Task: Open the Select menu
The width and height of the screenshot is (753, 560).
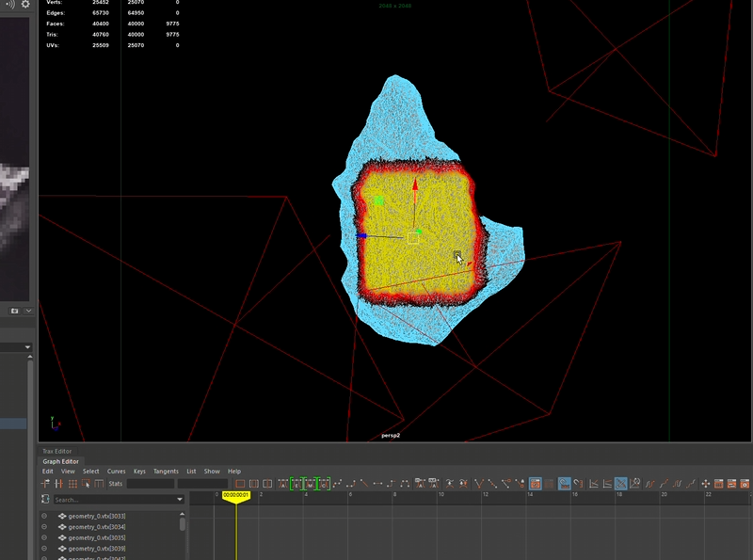Action: tap(90, 472)
